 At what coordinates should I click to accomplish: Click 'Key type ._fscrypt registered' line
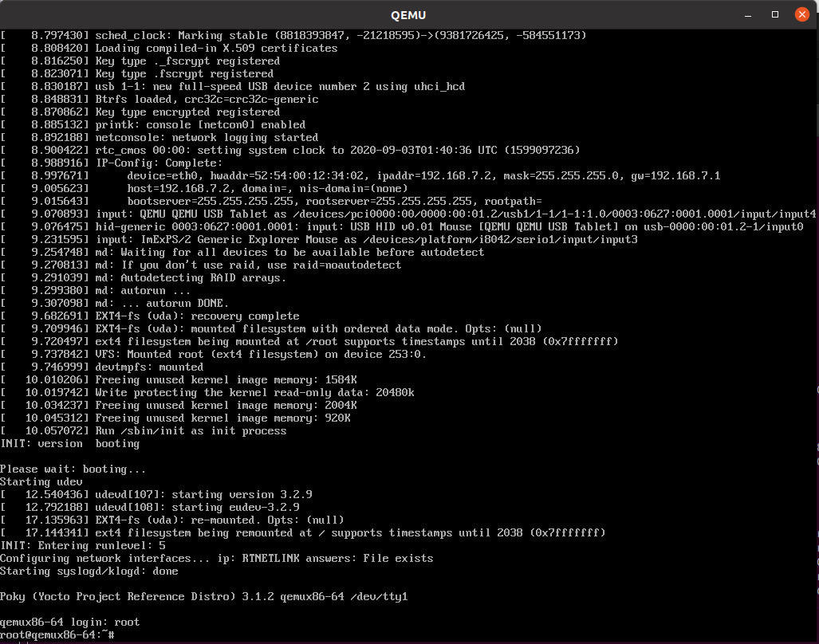[x=140, y=61]
